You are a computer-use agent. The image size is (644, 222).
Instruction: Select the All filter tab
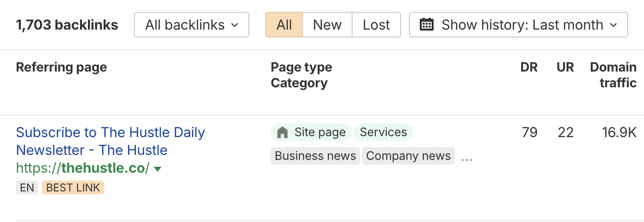pyautogui.click(x=284, y=25)
